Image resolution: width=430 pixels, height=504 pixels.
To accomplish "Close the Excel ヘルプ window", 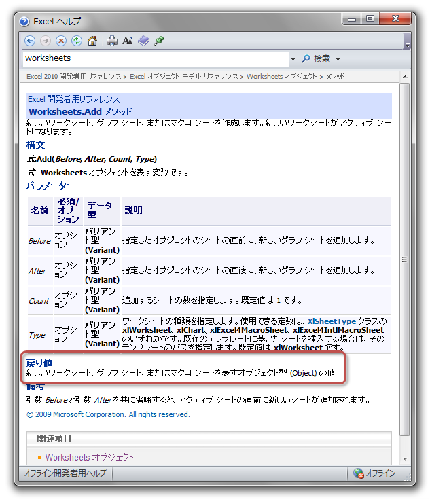I will pos(395,19).
